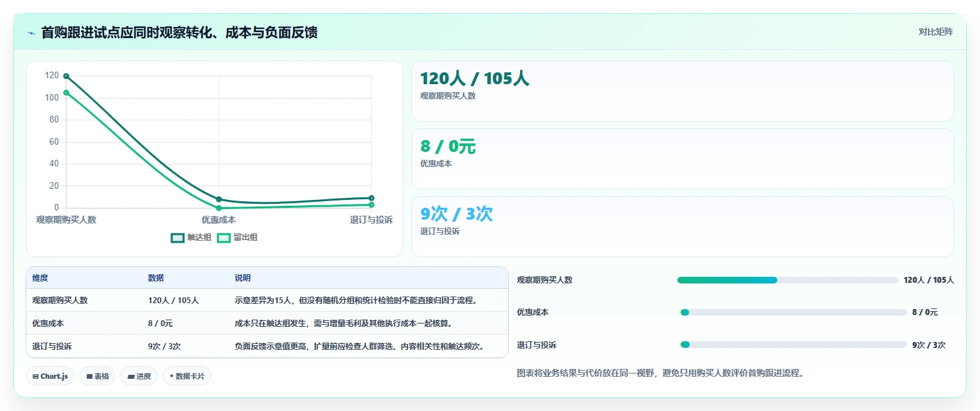Click the 触达组 data point at 120
The width and height of the screenshot is (980, 411).
pyautogui.click(x=66, y=76)
